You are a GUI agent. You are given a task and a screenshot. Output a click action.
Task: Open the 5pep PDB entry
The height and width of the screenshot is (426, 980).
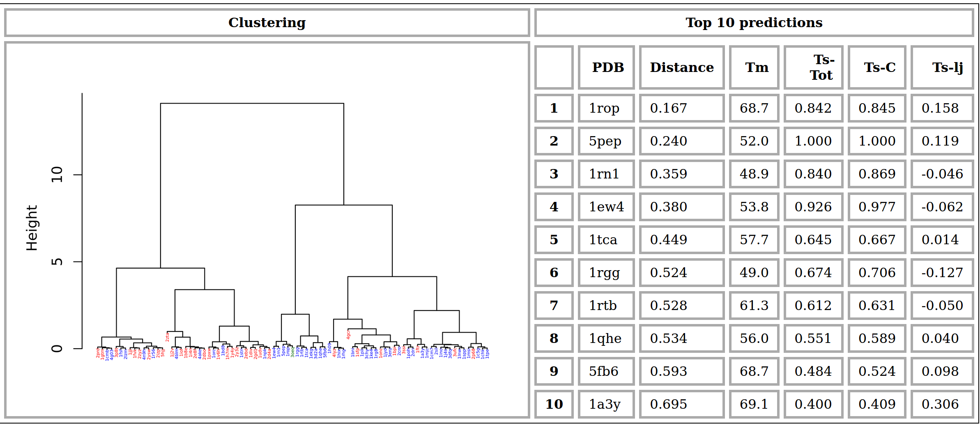605,141
